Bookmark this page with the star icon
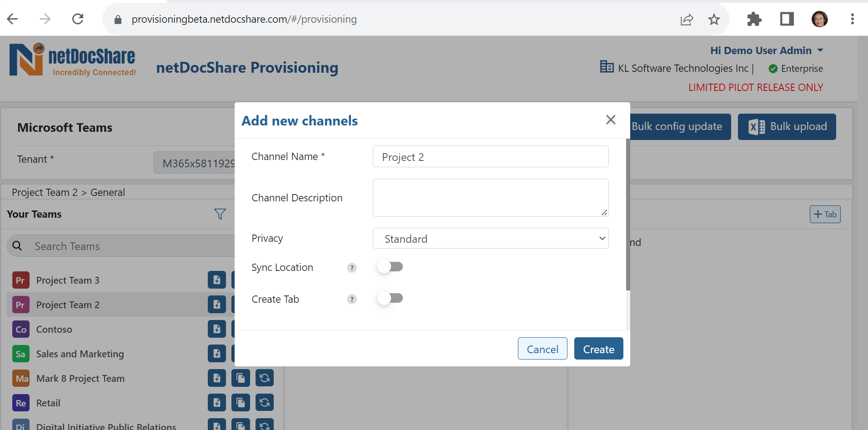 tap(714, 19)
